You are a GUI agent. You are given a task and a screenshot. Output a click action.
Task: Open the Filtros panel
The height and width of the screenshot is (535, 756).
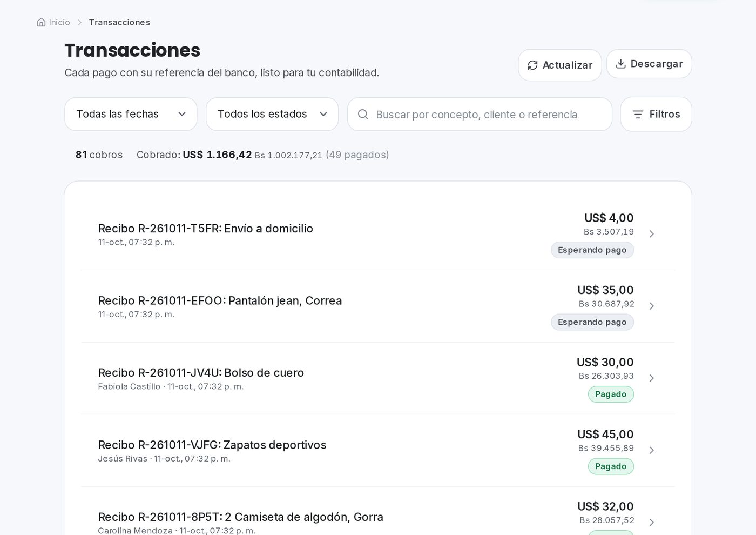coord(656,114)
